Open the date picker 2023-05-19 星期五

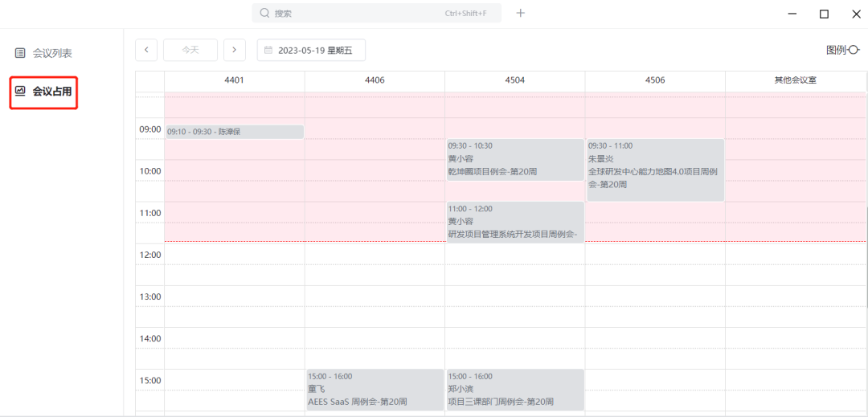311,50
